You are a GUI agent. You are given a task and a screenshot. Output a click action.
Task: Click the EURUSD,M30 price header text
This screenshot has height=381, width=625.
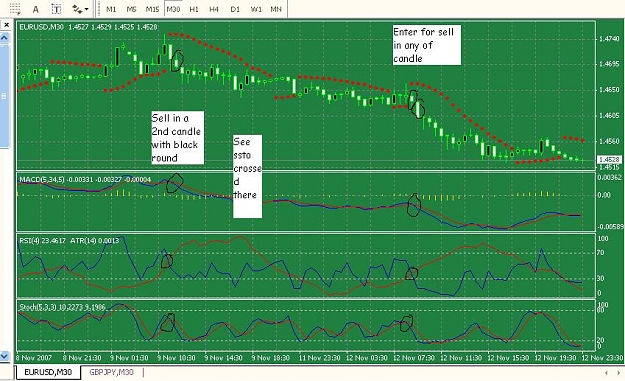(x=88, y=27)
